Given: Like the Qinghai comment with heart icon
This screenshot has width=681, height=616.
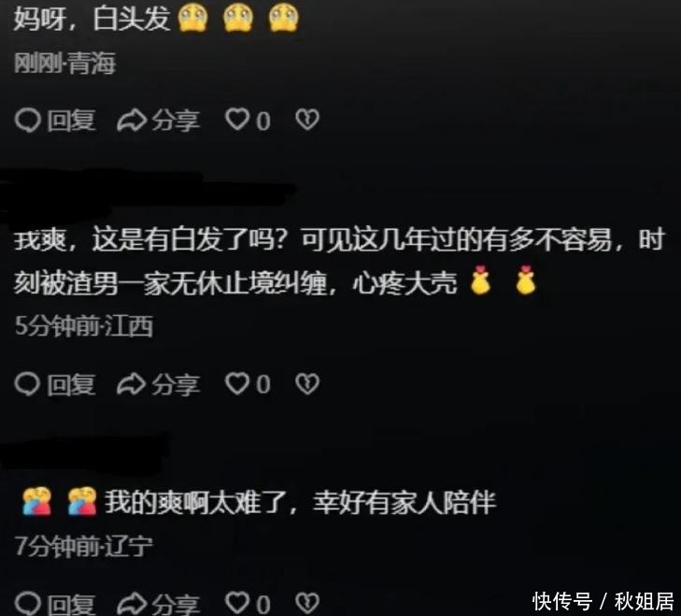Looking at the screenshot, I should pos(237,120).
